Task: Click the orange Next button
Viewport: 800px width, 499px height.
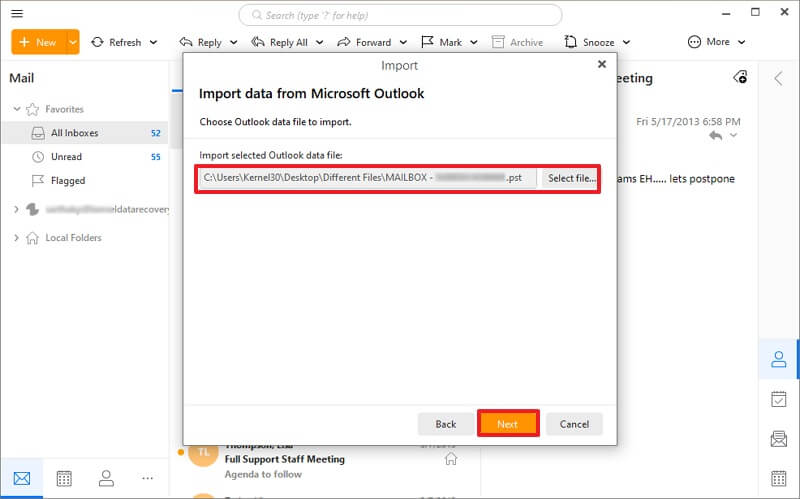Action: click(508, 424)
